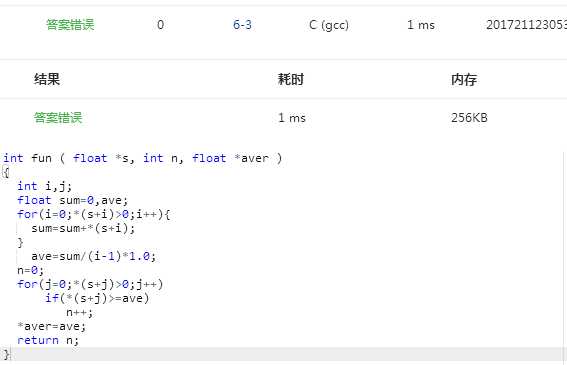Screen dimensions: 567x365
Task: Open the user ID starting with 201721123053
Action: click(x=526, y=25)
